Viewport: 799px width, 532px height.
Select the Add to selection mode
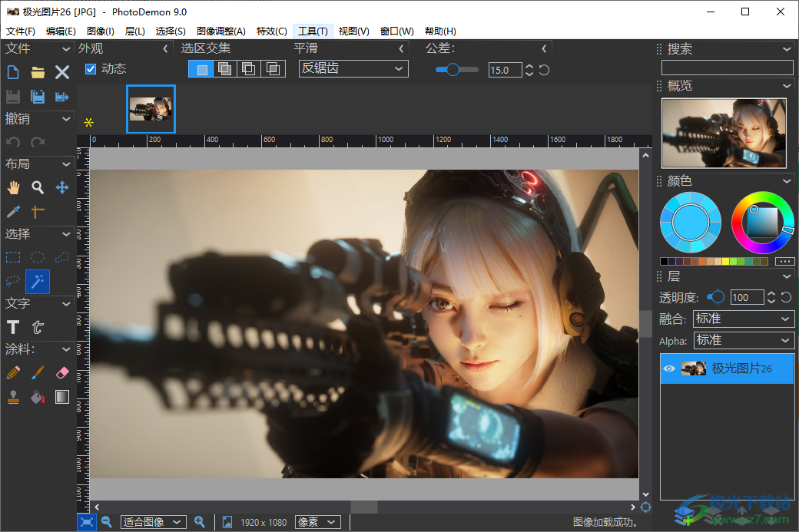[224, 69]
